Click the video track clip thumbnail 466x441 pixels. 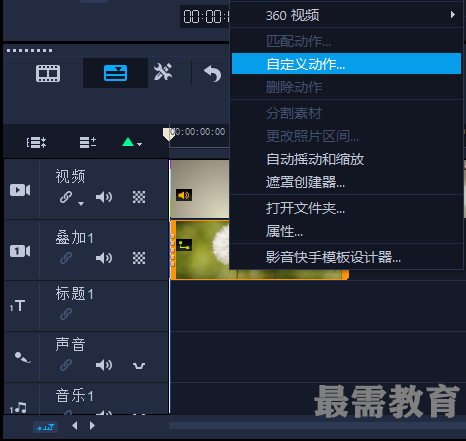pos(200,189)
